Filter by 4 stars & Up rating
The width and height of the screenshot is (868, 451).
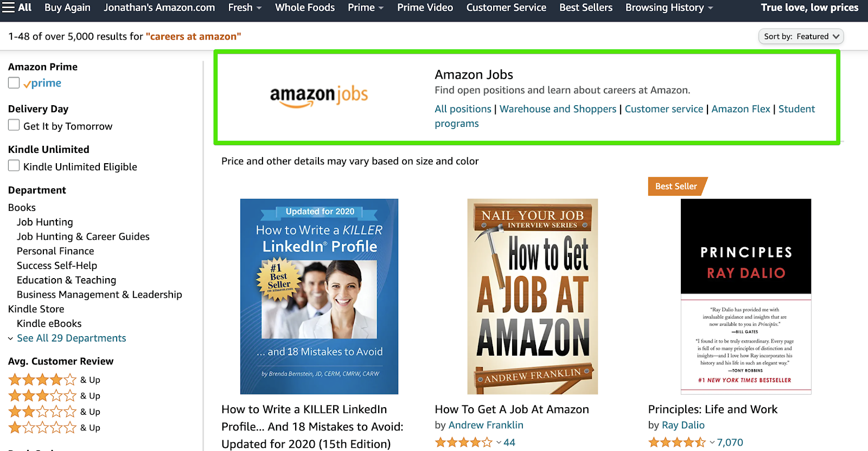coord(54,380)
